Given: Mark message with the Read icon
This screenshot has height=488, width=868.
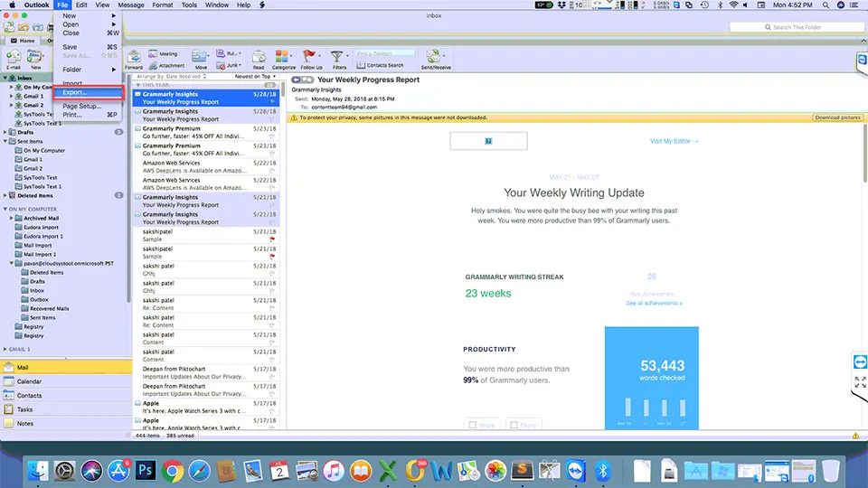Looking at the screenshot, I should 258,60.
